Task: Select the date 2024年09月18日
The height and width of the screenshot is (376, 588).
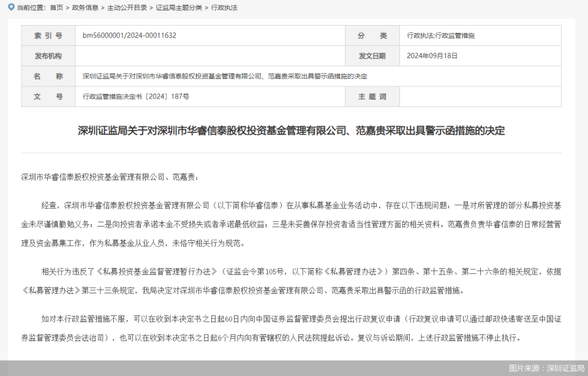Action: [x=432, y=56]
